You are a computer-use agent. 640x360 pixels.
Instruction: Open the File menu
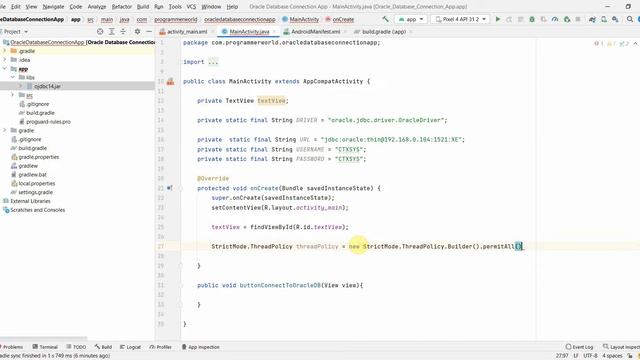point(2,7)
